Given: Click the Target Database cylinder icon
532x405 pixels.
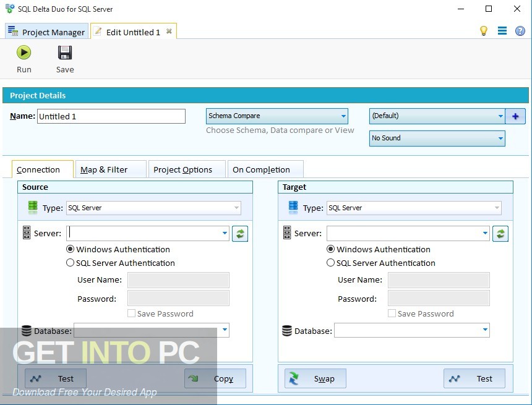Looking at the screenshot, I should pyautogui.click(x=286, y=331).
